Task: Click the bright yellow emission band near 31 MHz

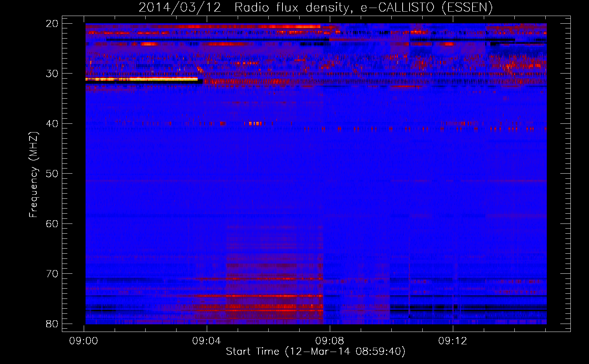Action: (x=142, y=79)
